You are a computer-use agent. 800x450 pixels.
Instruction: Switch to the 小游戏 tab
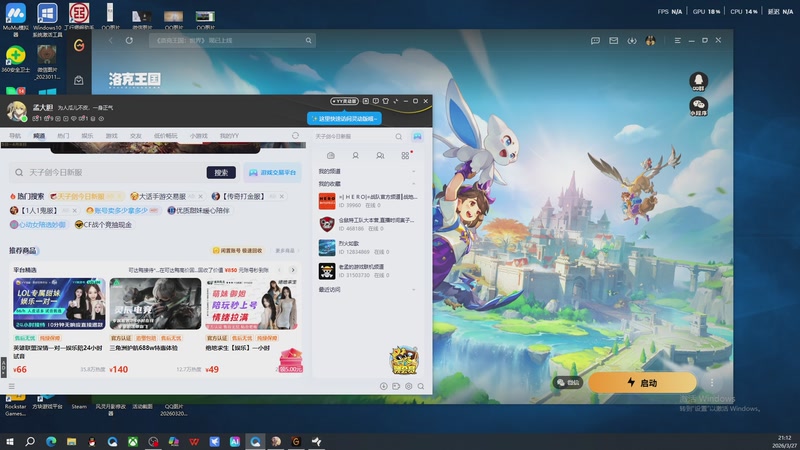198,136
